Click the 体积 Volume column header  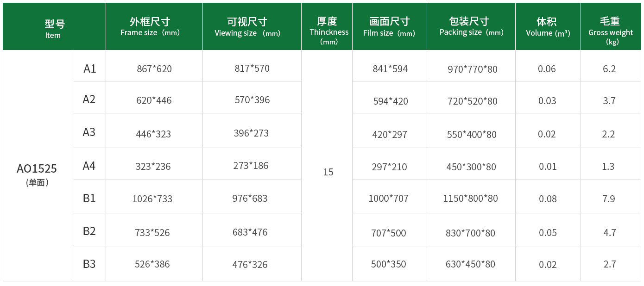(548, 26)
